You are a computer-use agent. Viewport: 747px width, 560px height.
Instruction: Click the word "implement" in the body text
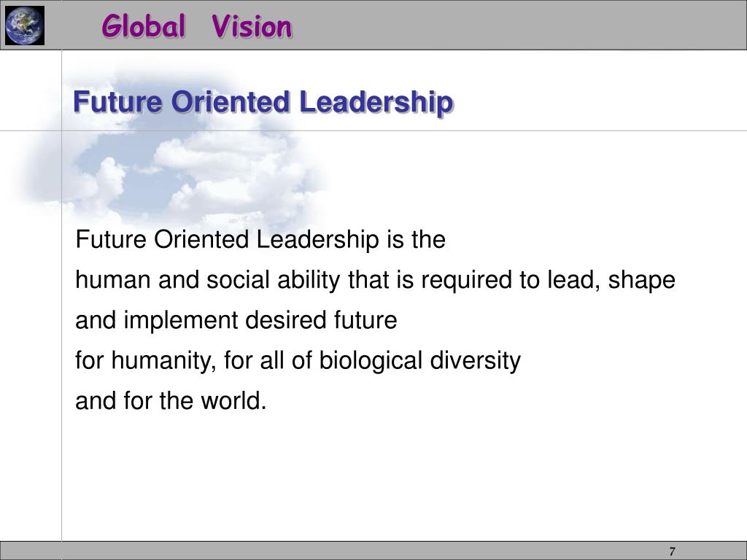click(x=181, y=321)
